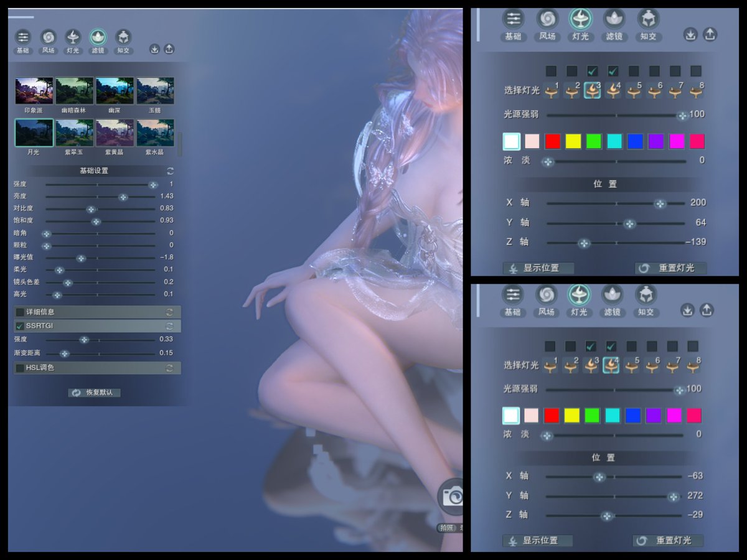
Task: Check light 8 checkbox in lower-right panel
Action: coord(693,346)
